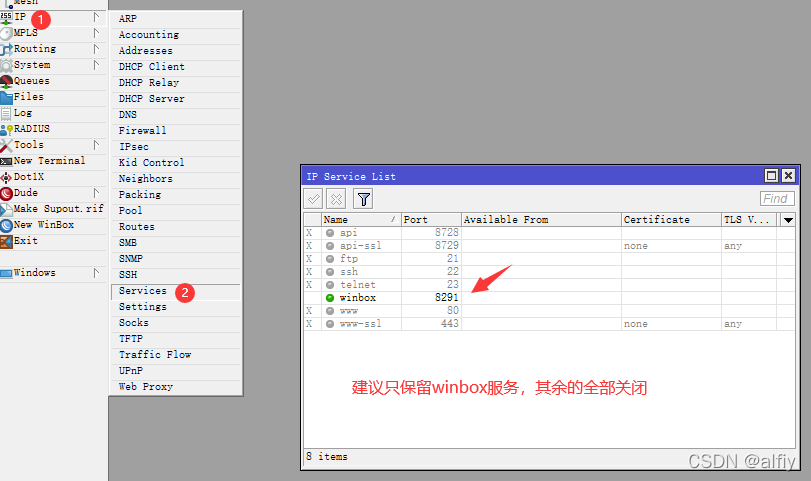Expand the IP submenu arrow
The image size is (811, 481).
tap(96, 17)
